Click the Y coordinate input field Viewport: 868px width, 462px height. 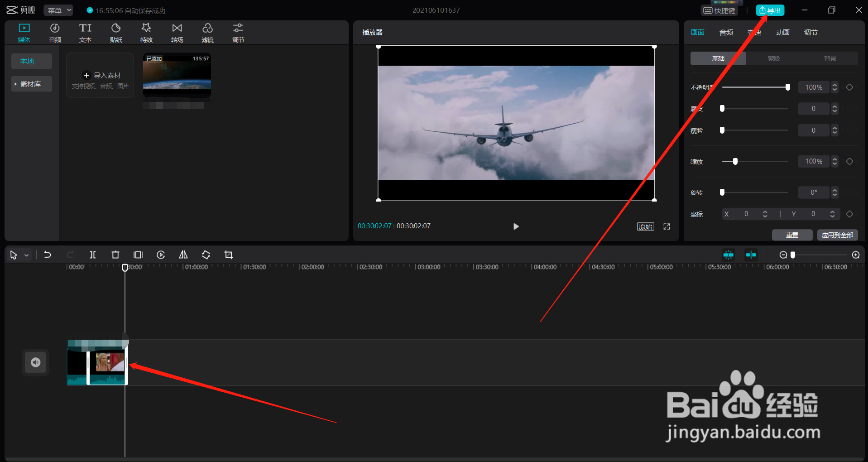point(813,214)
